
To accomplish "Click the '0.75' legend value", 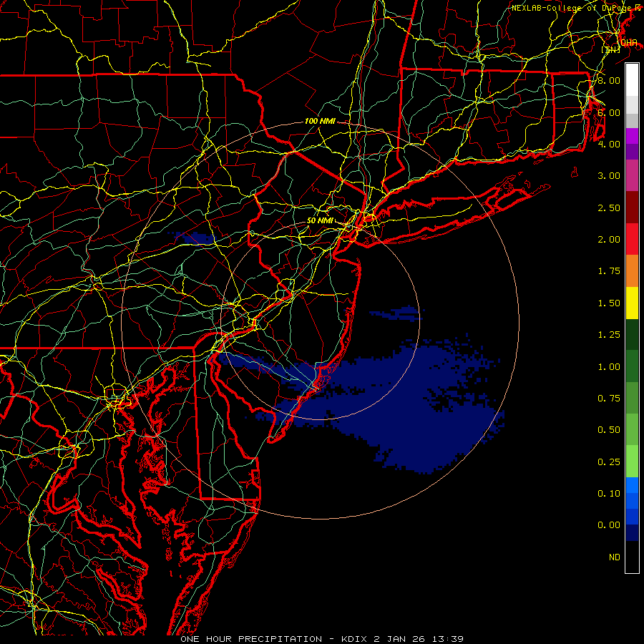I will point(609,399).
